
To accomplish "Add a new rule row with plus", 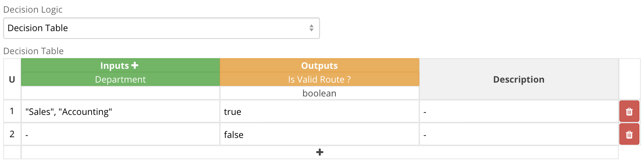I will (320, 152).
